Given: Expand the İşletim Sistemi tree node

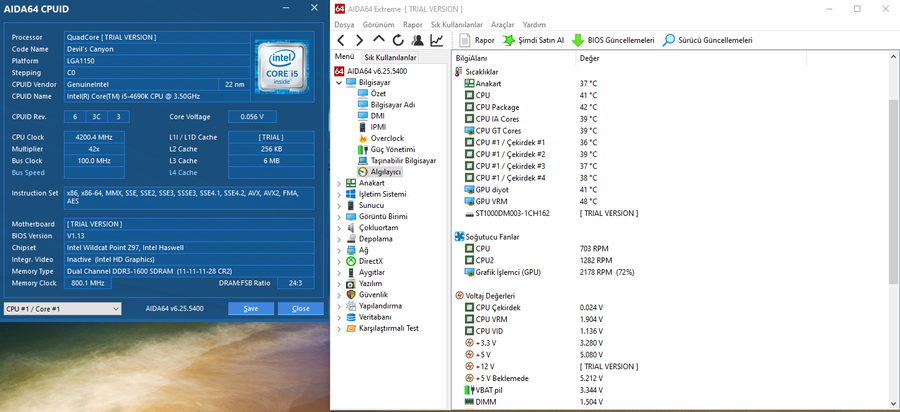Looking at the screenshot, I should point(338,194).
